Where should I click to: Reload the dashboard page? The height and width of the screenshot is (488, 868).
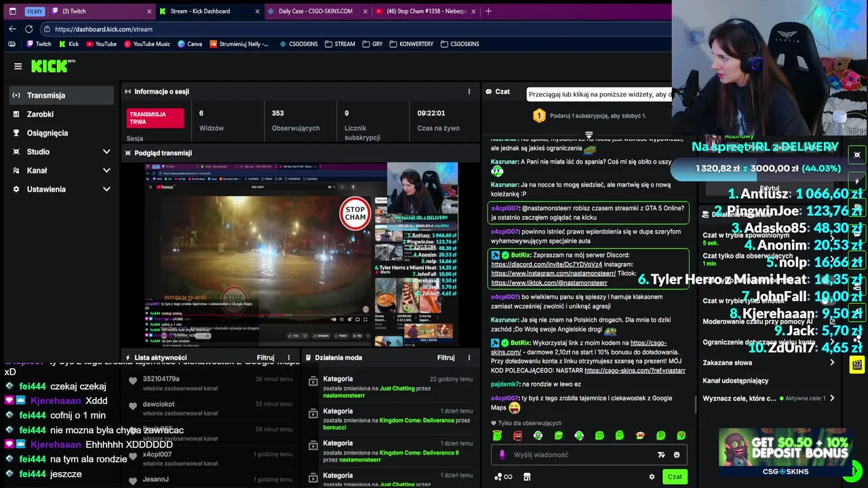28,29
